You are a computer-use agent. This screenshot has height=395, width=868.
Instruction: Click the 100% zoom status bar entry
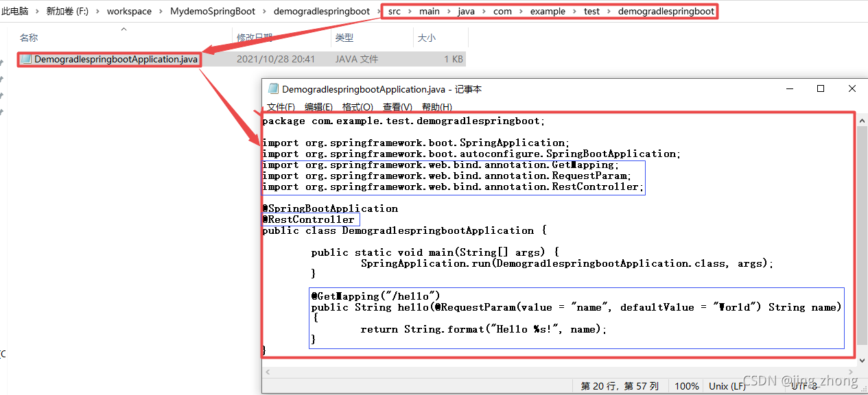(x=687, y=386)
